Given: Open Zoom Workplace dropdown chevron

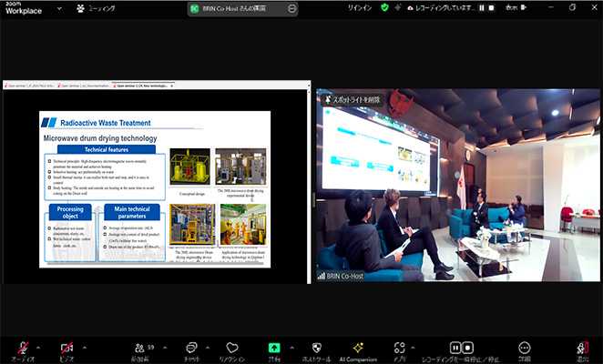Looking at the screenshot, I should pos(59,8).
